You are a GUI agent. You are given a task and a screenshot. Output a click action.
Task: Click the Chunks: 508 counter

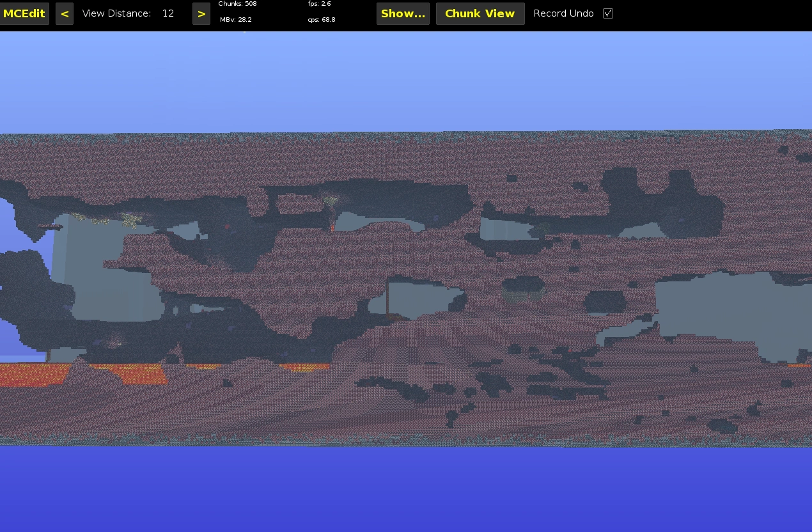[238, 4]
